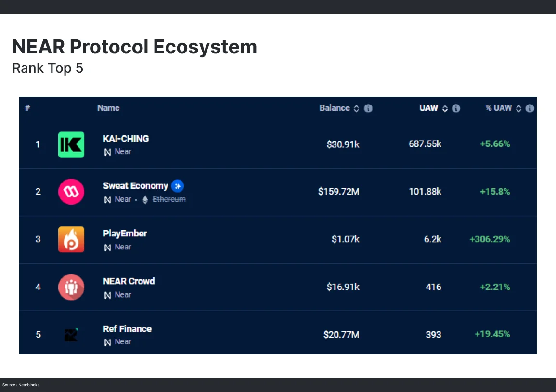Click the Near chain tag under NEAR Crowd

point(118,295)
